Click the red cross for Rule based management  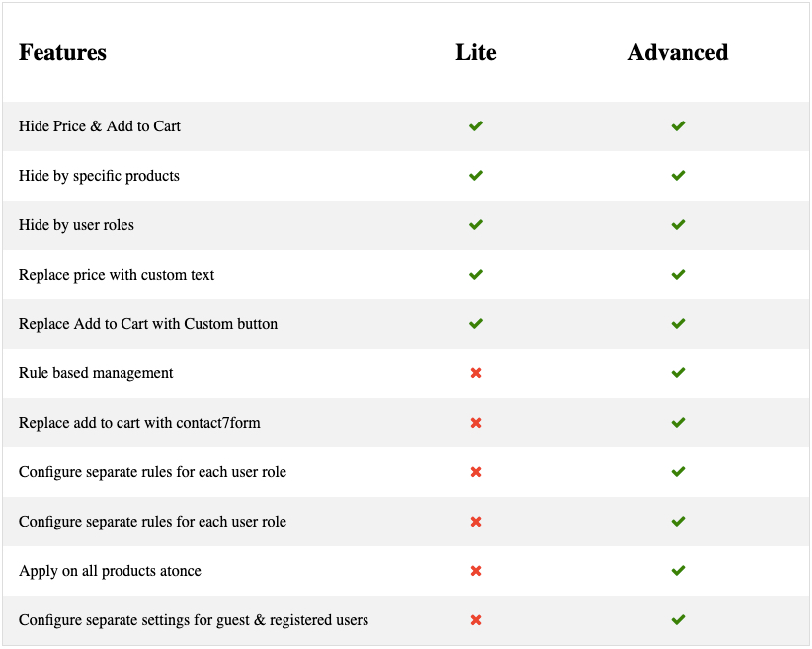point(476,373)
